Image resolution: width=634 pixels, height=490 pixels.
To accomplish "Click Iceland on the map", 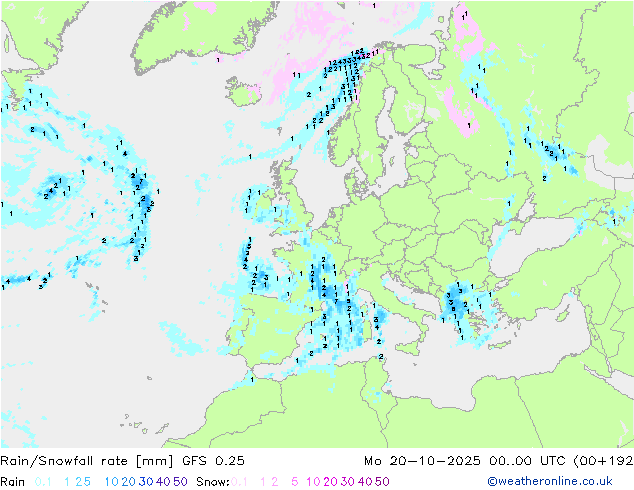I will pyautogui.click(x=243, y=92).
